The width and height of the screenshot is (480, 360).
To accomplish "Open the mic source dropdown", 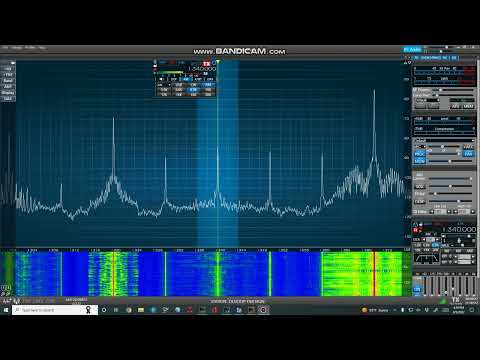I will (420, 147).
